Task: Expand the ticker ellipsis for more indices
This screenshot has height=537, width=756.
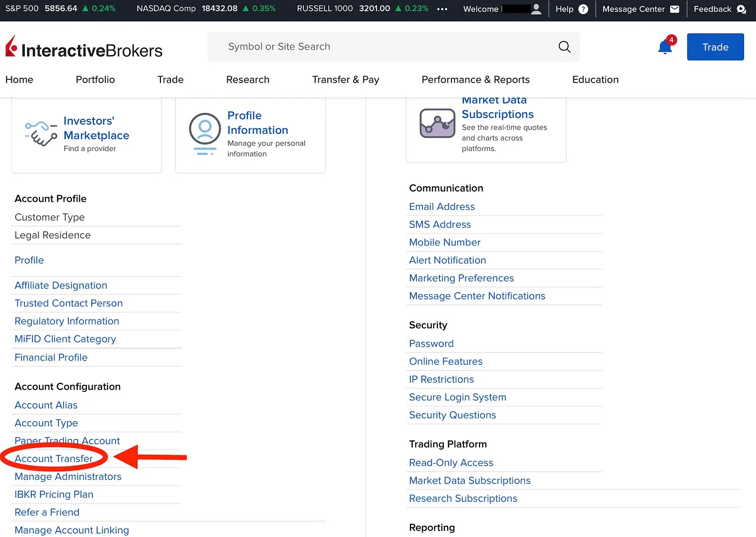Action: click(442, 9)
